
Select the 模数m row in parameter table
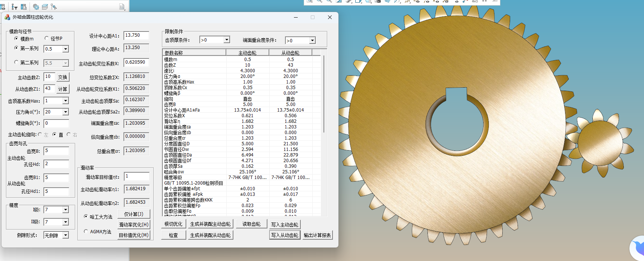click(242, 59)
